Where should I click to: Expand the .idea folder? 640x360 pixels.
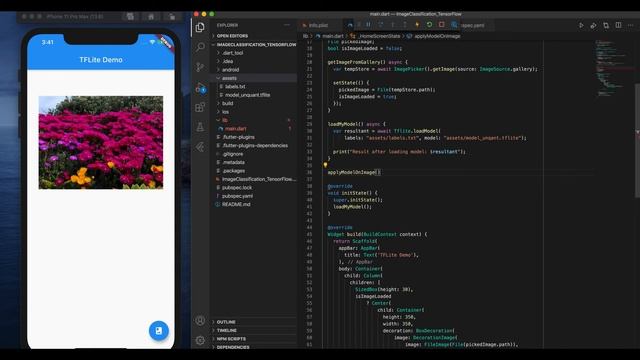[x=253, y=62]
